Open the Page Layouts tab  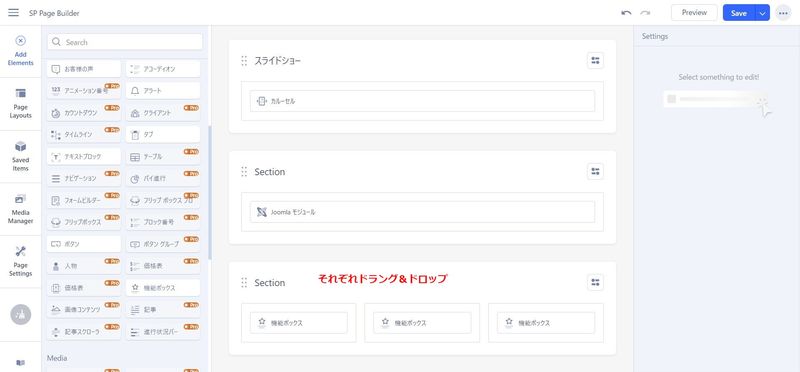[x=20, y=104]
